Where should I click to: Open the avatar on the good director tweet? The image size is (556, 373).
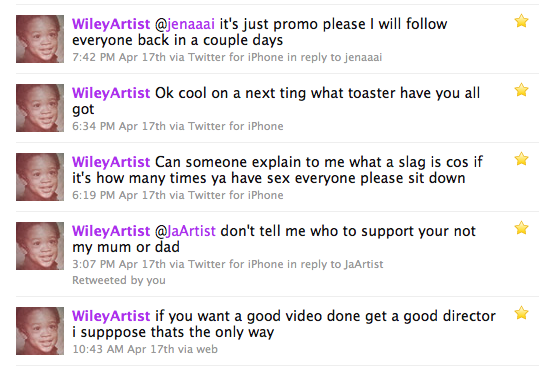point(40,331)
